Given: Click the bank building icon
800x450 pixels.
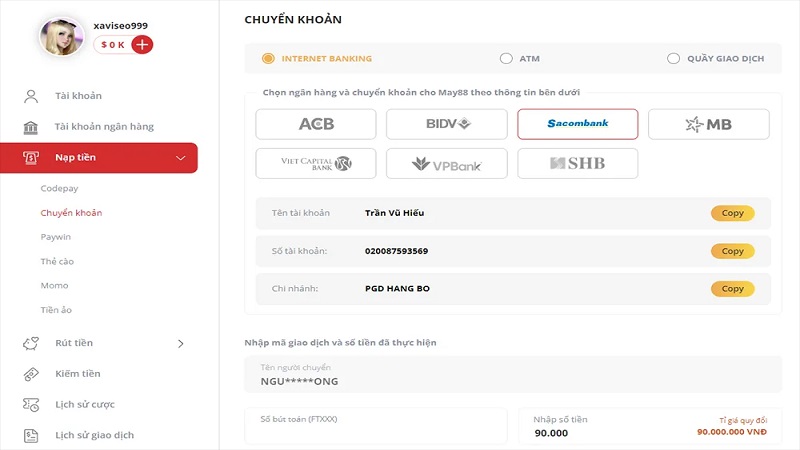Looking at the screenshot, I should pos(31,127).
